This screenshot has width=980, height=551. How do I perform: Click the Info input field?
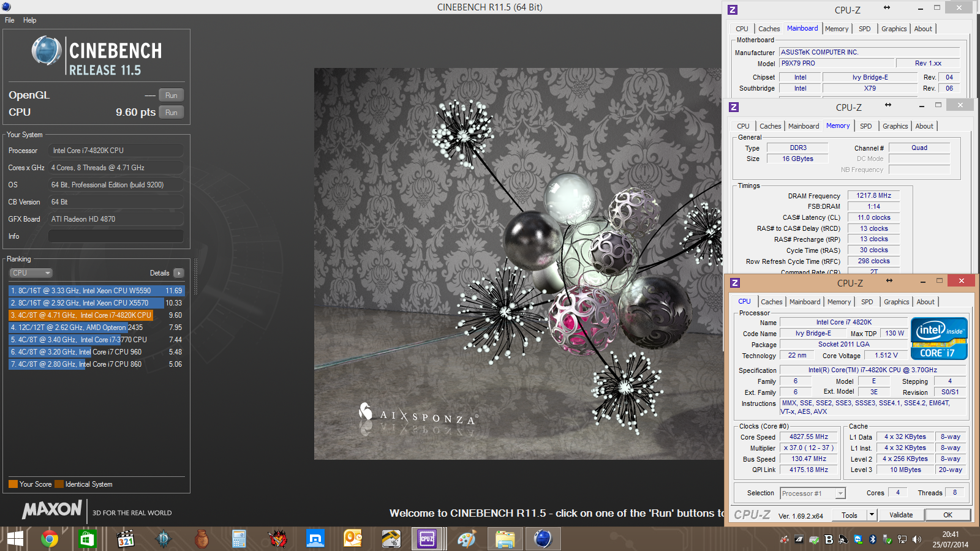(x=116, y=236)
